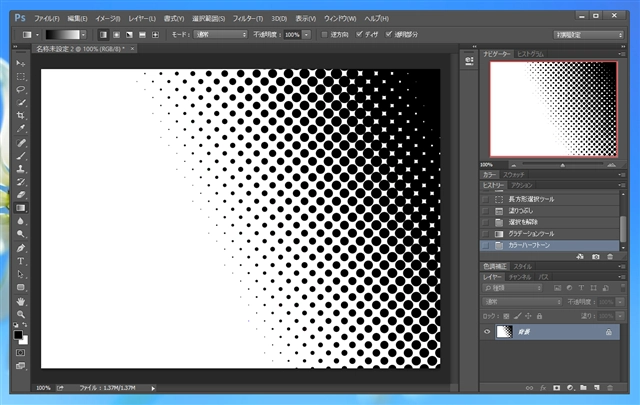
Task: Select the Eyedropper tool
Action: [20, 129]
